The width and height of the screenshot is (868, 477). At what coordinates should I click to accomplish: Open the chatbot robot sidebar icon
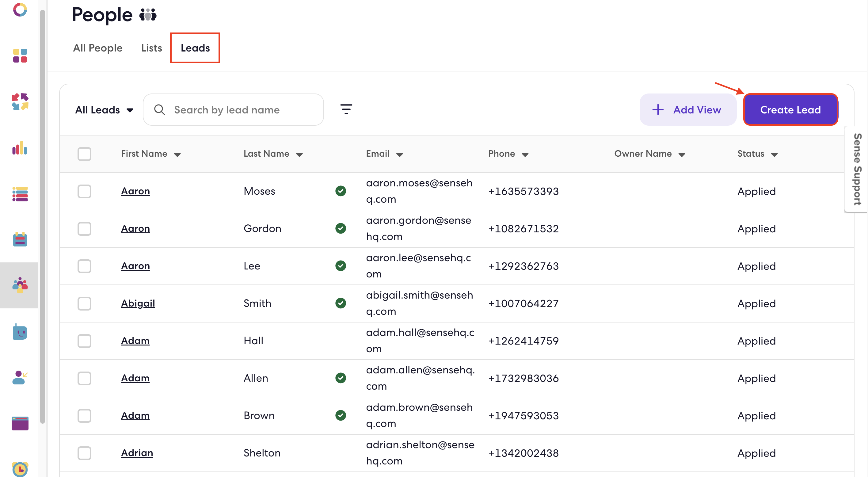pyautogui.click(x=20, y=332)
